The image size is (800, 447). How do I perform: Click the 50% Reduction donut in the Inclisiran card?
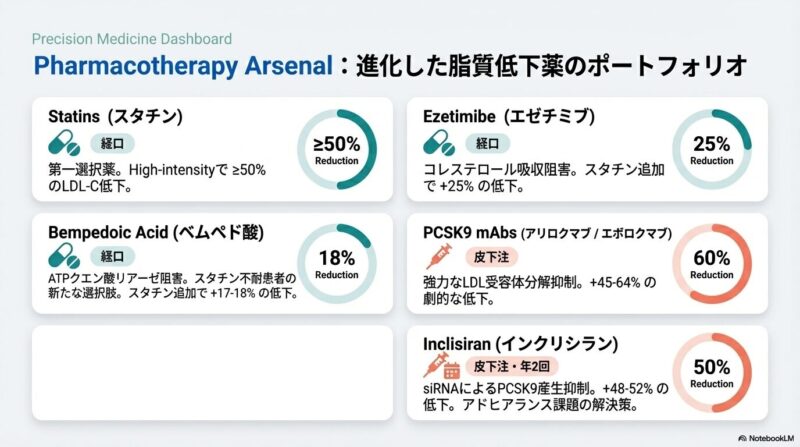(x=711, y=373)
